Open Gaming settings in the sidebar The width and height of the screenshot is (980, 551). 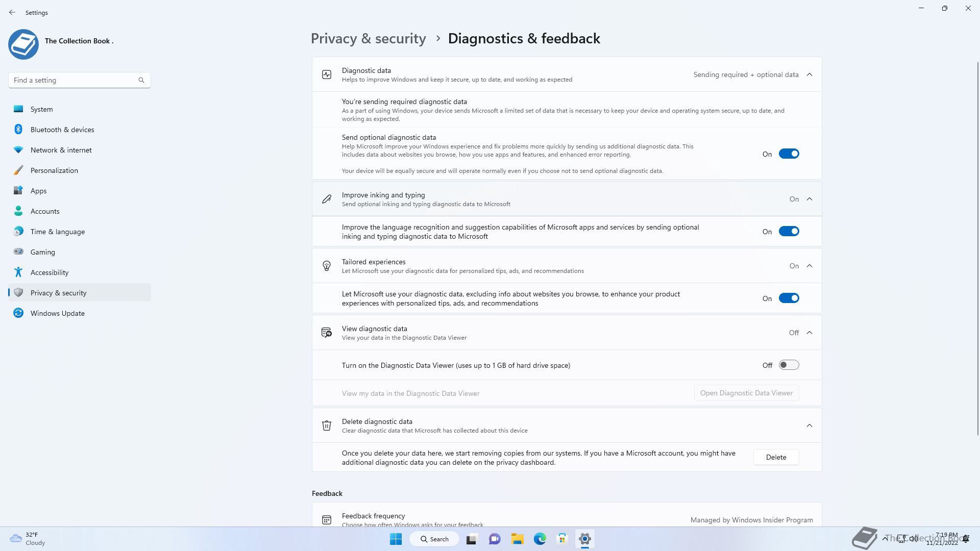click(80, 252)
